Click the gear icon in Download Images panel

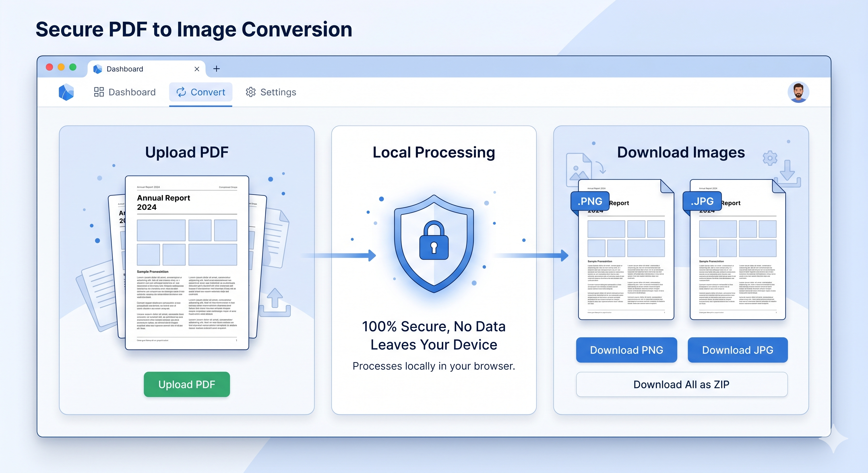pyautogui.click(x=770, y=158)
